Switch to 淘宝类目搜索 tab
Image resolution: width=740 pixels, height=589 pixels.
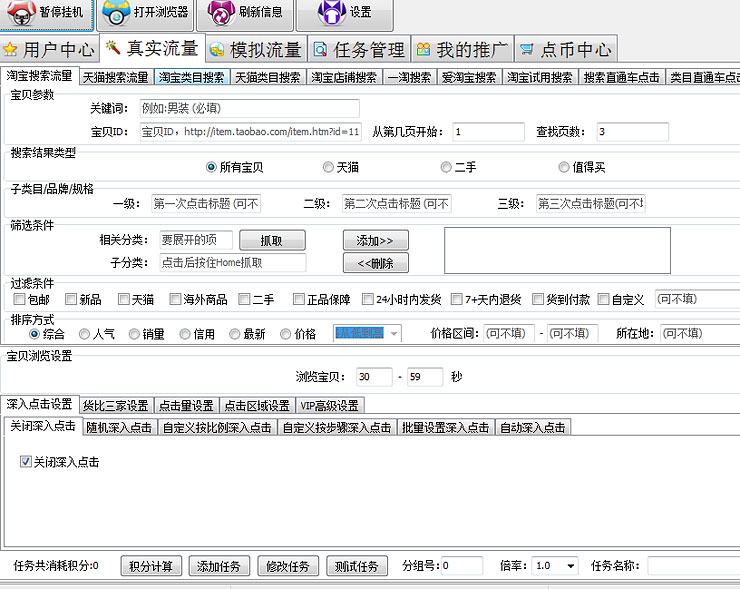tap(192, 77)
